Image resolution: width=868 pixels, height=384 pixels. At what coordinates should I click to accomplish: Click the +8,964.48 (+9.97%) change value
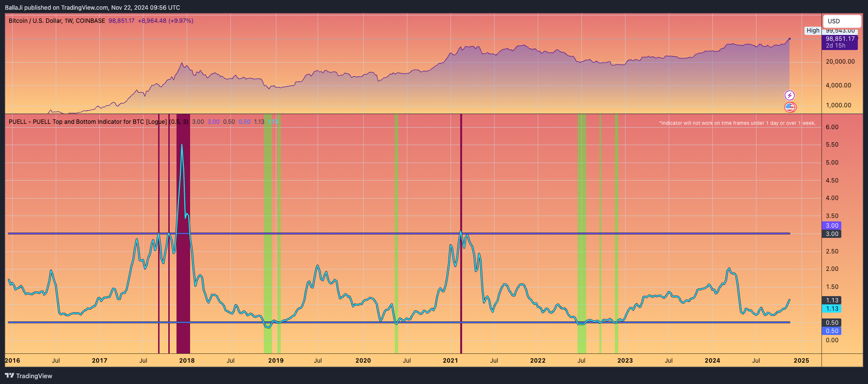click(x=165, y=21)
